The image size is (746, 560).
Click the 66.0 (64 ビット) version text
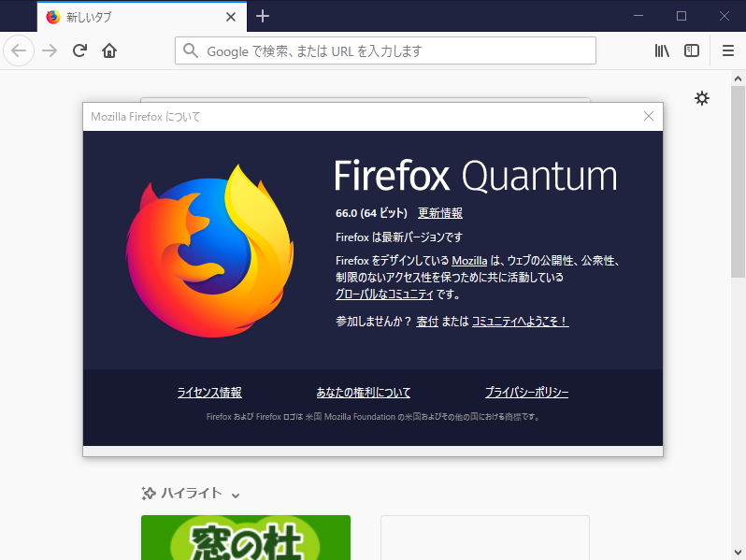point(371,212)
